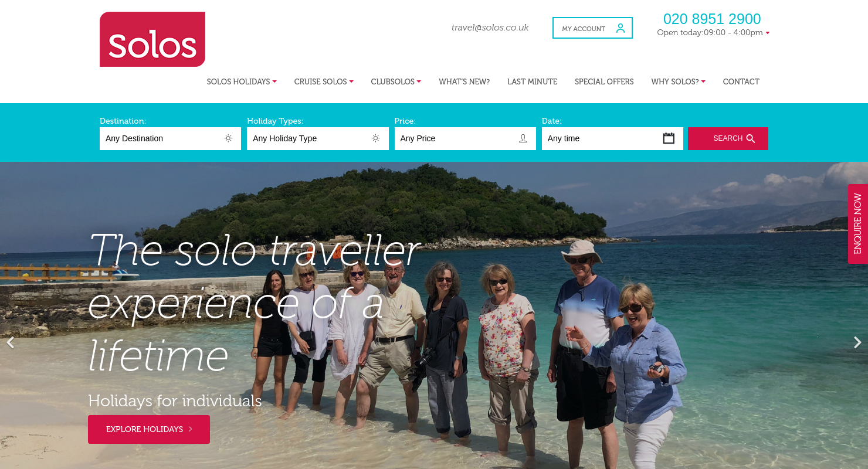This screenshot has height=469, width=868.
Task: Open Special Offers menu item
Action: 604,81
